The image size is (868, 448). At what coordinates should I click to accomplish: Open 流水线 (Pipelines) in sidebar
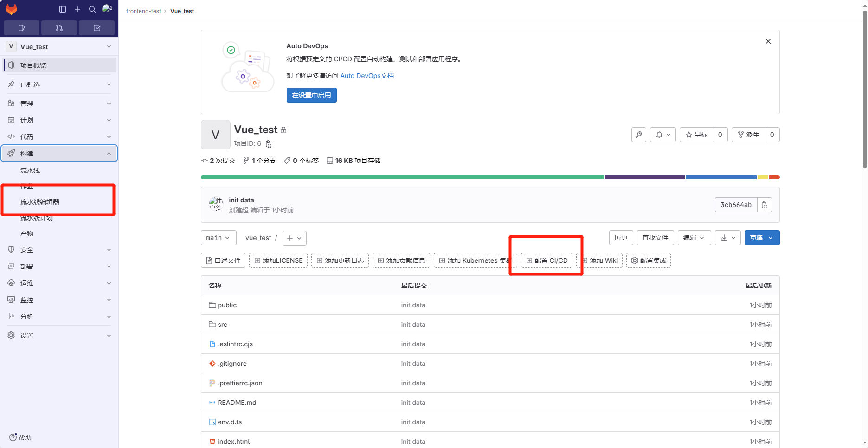59,170
